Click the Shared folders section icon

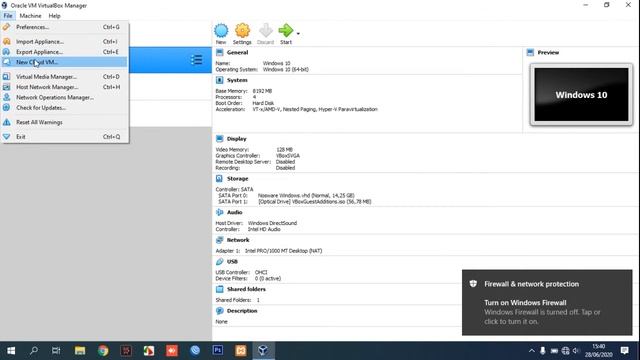[x=220, y=289]
